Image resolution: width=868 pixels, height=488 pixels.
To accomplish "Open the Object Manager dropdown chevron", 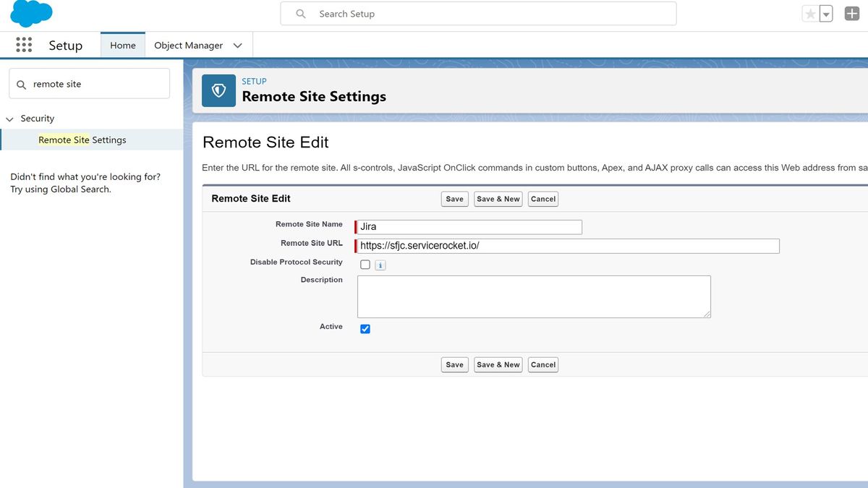I will point(237,45).
